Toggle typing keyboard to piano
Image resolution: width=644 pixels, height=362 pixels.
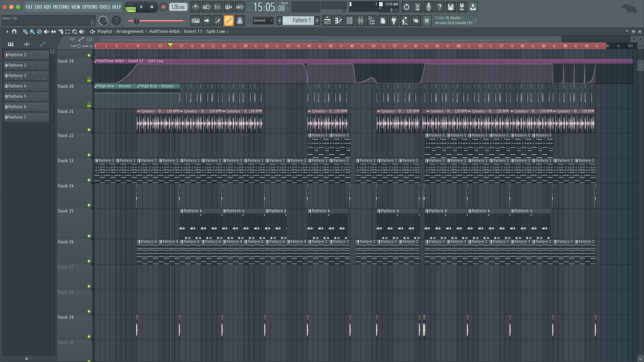point(196,21)
